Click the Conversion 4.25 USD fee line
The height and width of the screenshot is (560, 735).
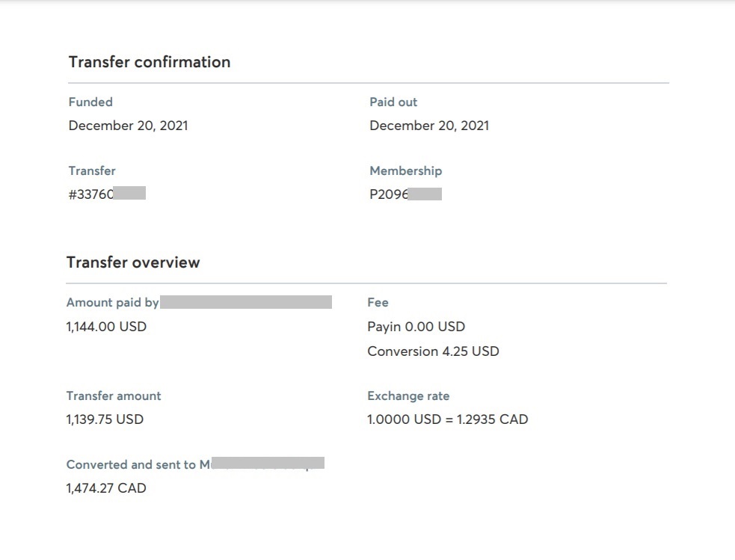pyautogui.click(x=433, y=351)
